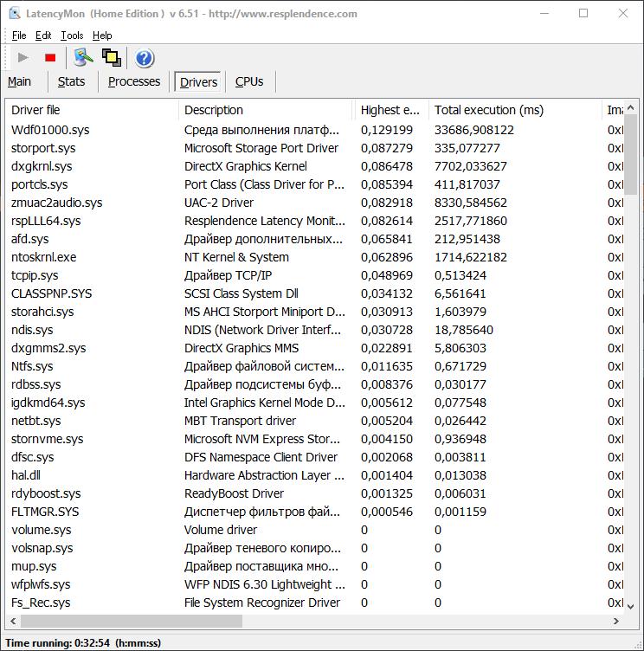Sort by the Description column header
Viewport: 644px width, 651px height.
(x=267, y=110)
